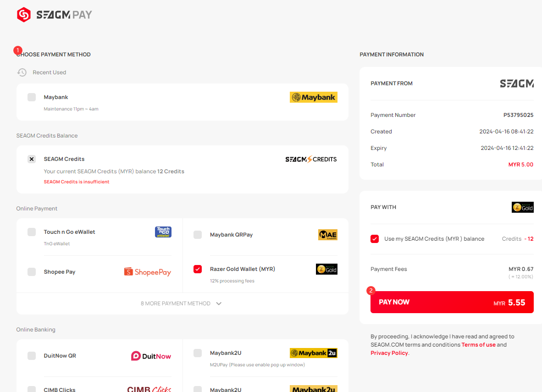Click the 'Online Payment' section heading
The image size is (542, 392).
[x=37, y=209]
